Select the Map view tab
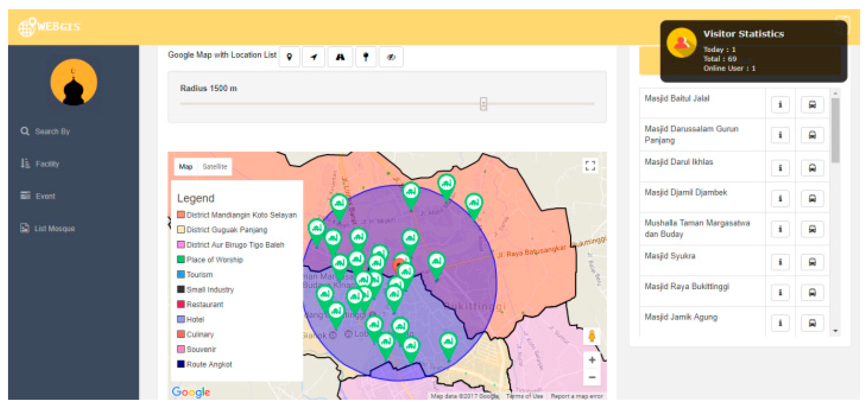868x409 pixels. tap(185, 167)
